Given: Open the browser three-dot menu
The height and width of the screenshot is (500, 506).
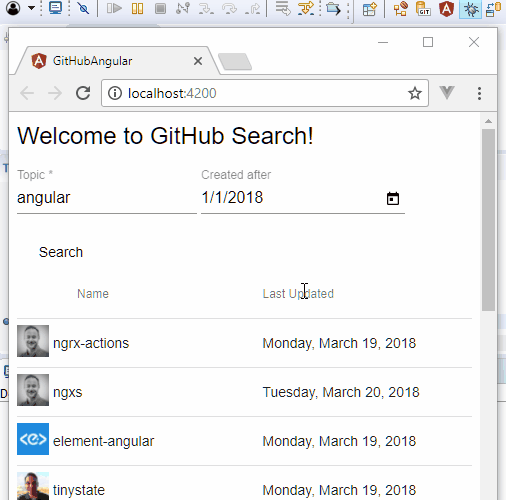Looking at the screenshot, I should point(479,93).
